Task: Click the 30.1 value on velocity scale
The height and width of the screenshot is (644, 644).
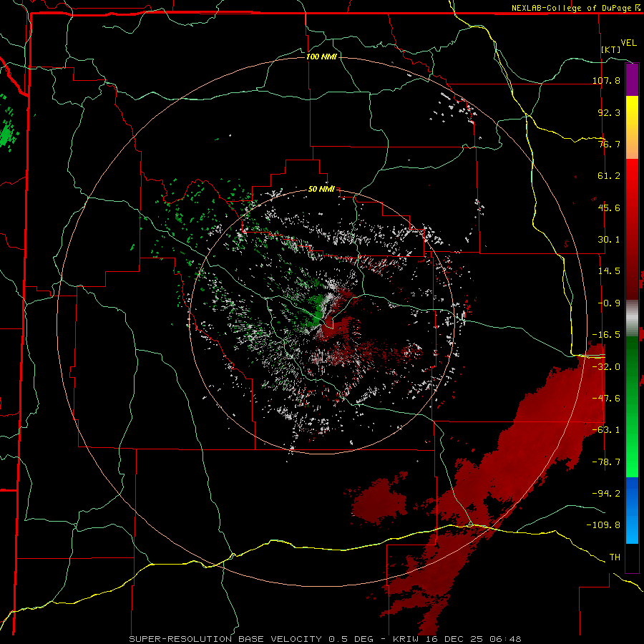Action: [609, 240]
